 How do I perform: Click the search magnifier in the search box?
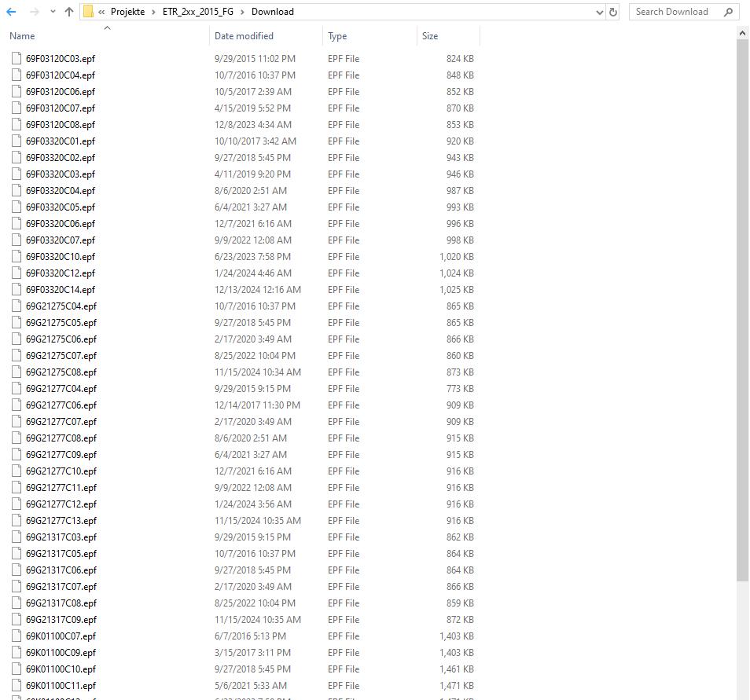[729, 12]
